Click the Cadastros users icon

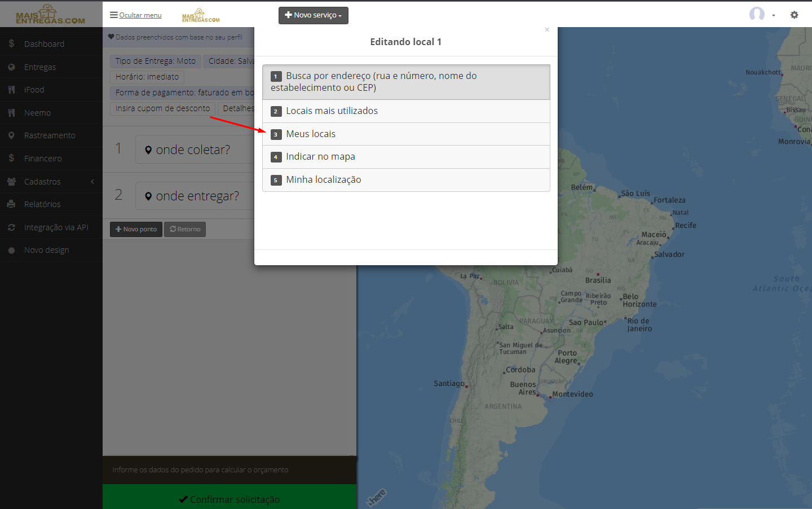click(11, 182)
